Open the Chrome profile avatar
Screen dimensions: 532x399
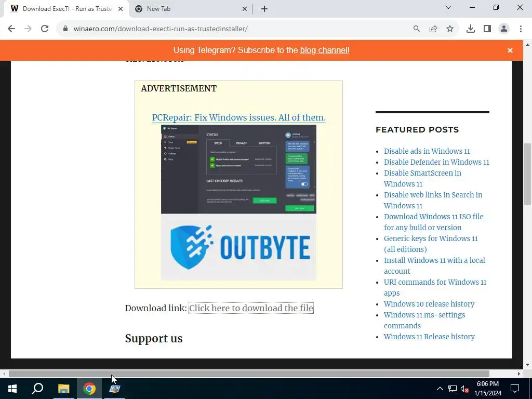504,29
